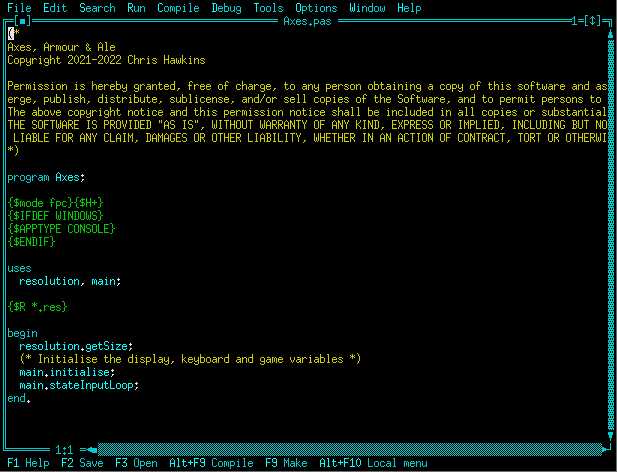
Task: Click F1 Help in status bar
Action: tap(28, 463)
